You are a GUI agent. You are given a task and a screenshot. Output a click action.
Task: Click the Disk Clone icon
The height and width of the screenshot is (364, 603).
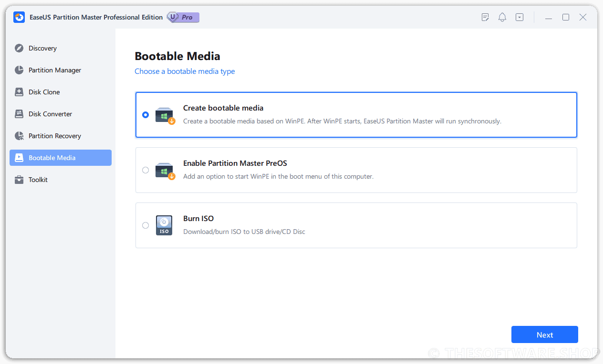[19, 92]
